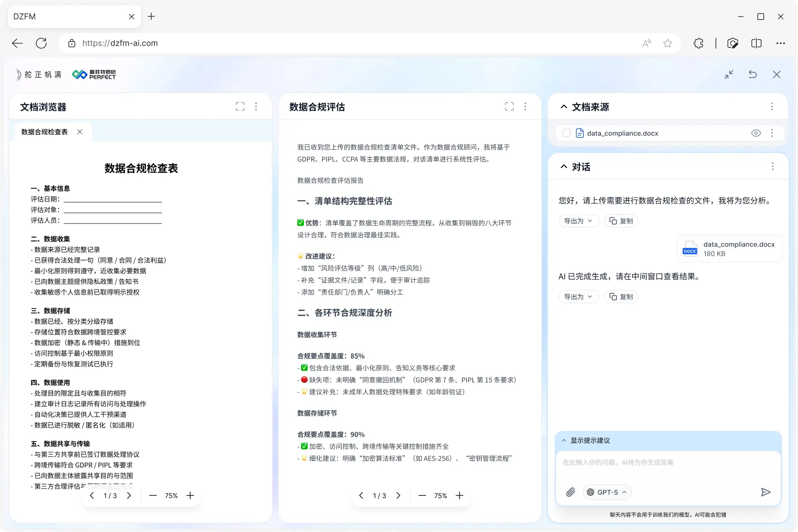Open the first 导出为 dropdown
Screen dimensions: 798x532
tap(578, 221)
